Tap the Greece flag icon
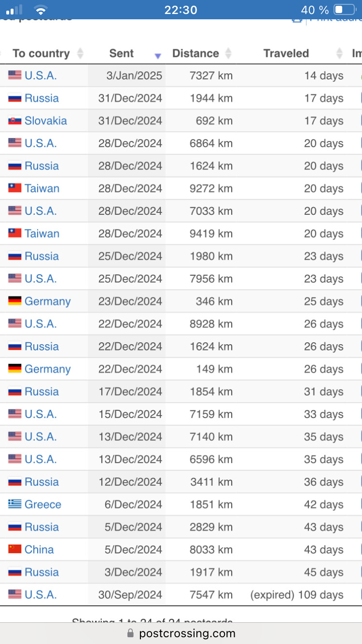 [15, 504]
